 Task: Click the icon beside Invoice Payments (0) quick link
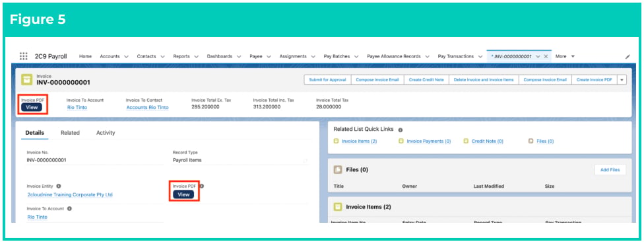point(401,141)
